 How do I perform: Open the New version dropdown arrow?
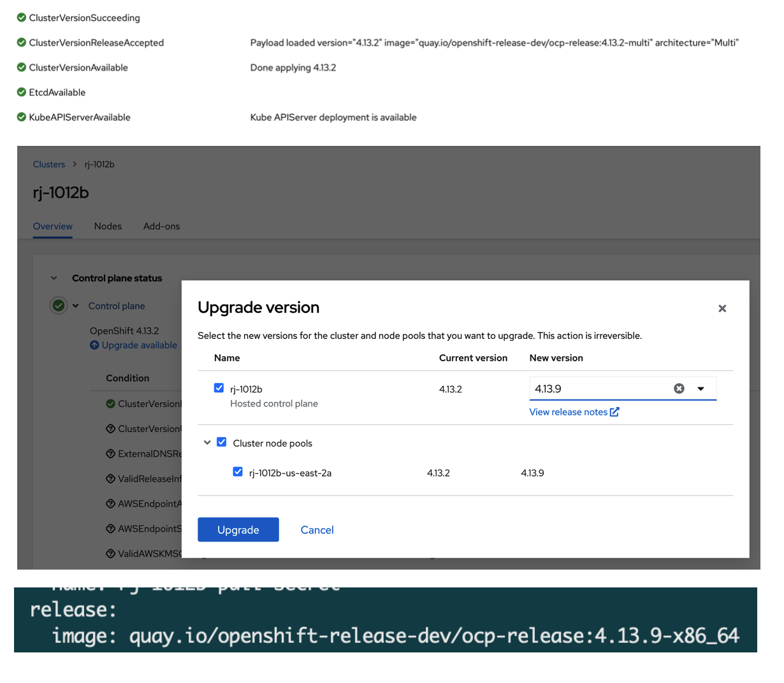tap(701, 389)
